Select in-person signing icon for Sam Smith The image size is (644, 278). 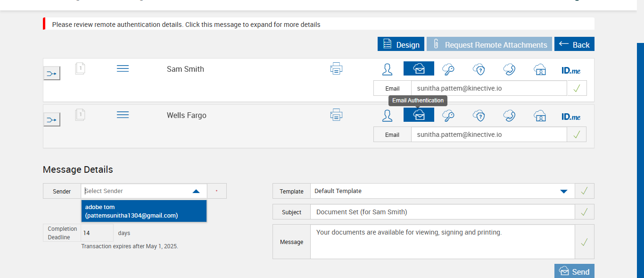click(x=387, y=69)
